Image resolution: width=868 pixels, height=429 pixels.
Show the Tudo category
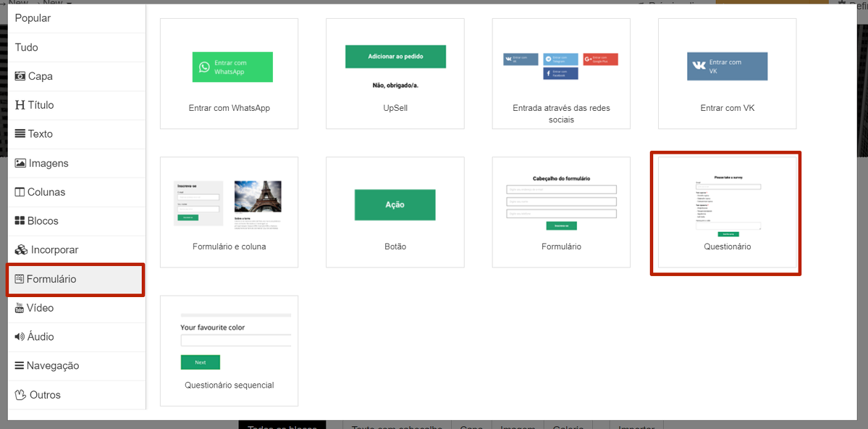[27, 47]
